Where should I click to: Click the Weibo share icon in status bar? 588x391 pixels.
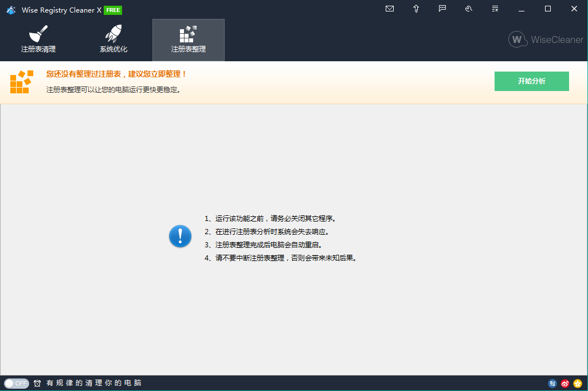(565, 384)
